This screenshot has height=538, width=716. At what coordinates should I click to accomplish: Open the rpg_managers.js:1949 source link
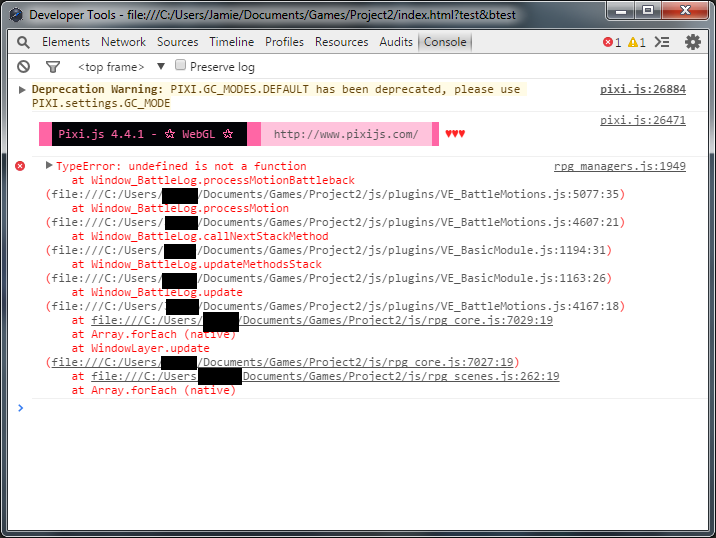[620, 166]
